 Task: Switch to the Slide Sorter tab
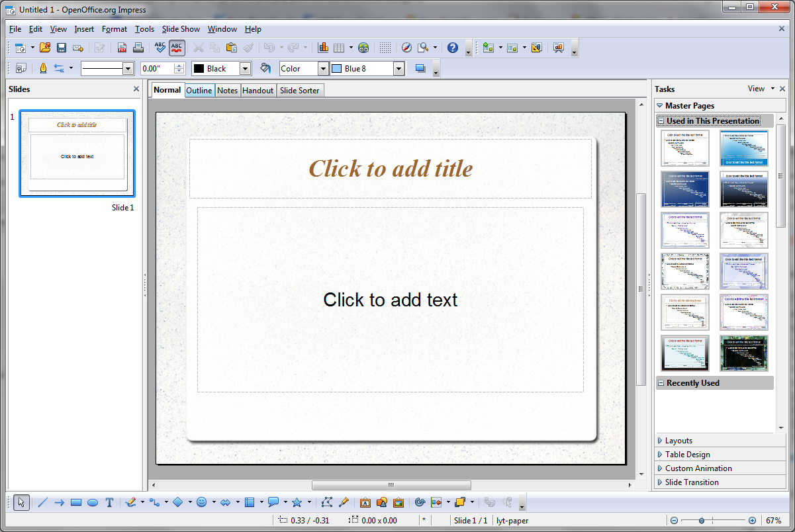pos(299,91)
